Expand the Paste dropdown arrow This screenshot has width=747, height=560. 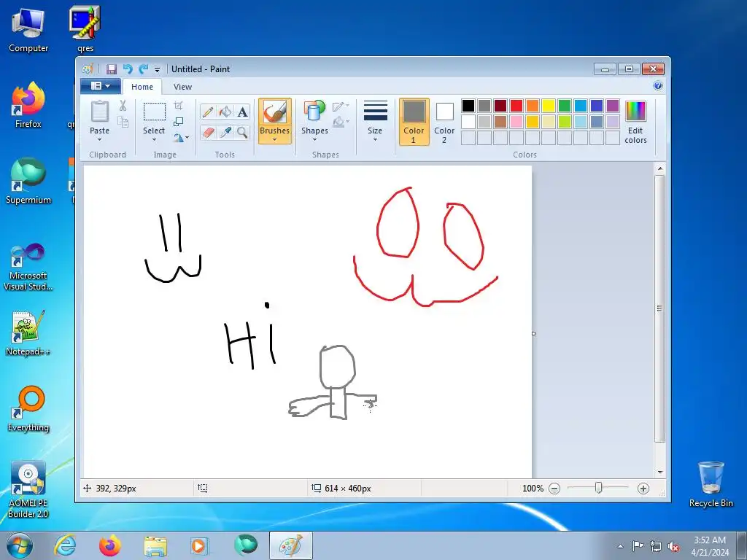(99, 139)
